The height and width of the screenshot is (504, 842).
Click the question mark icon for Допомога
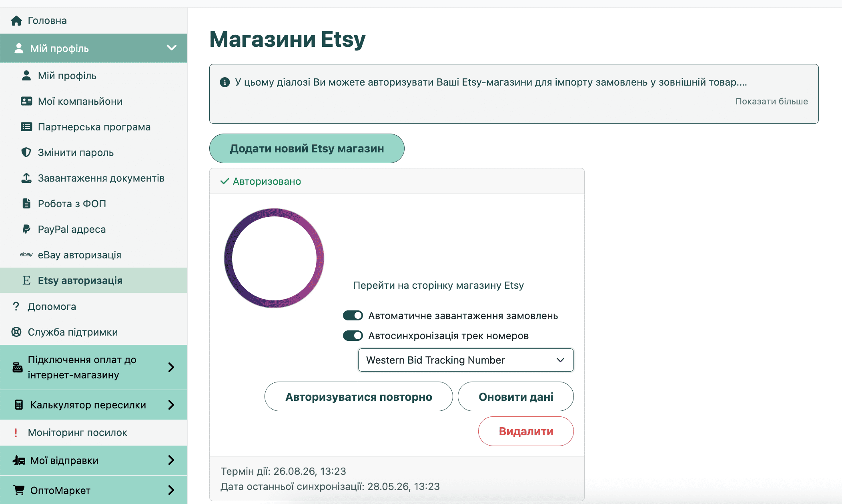point(16,306)
